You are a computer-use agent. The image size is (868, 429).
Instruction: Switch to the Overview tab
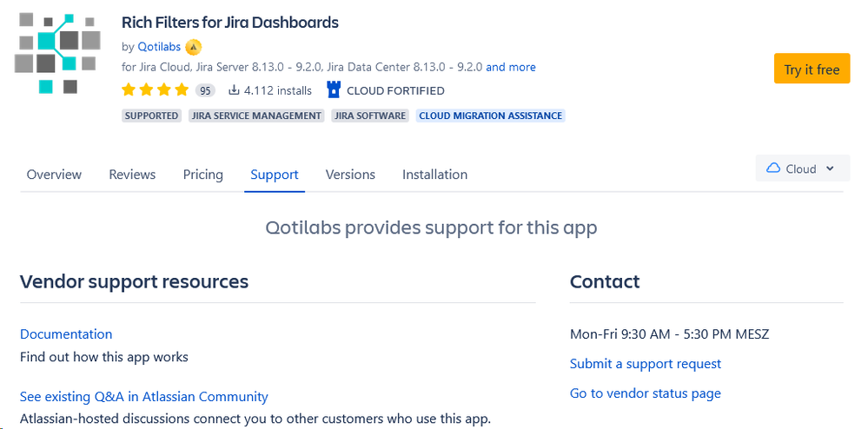[x=54, y=175]
